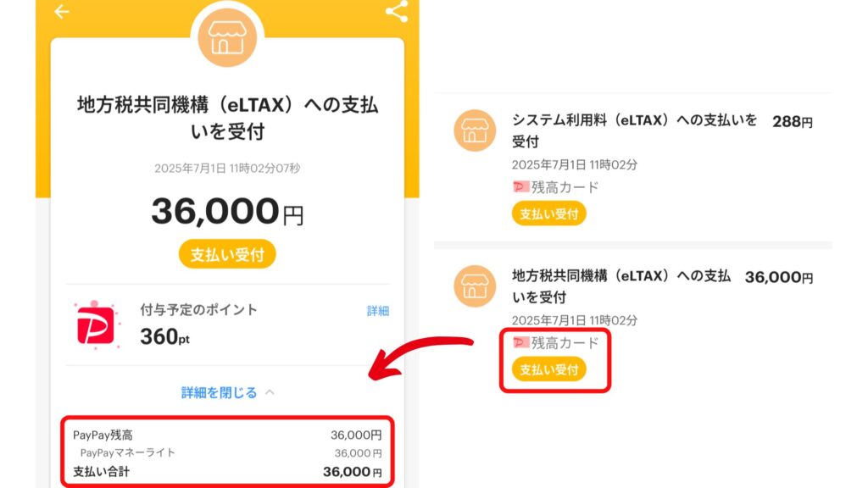Click the chevron next to 詳細を閉じる
The image size is (868, 488).
coord(270,392)
